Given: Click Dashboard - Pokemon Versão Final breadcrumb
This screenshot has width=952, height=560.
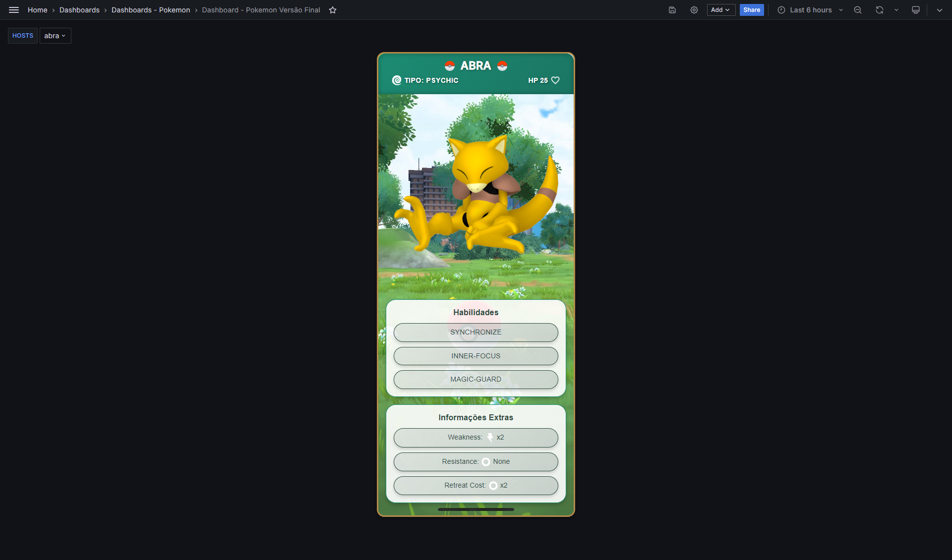Looking at the screenshot, I should 261,10.
